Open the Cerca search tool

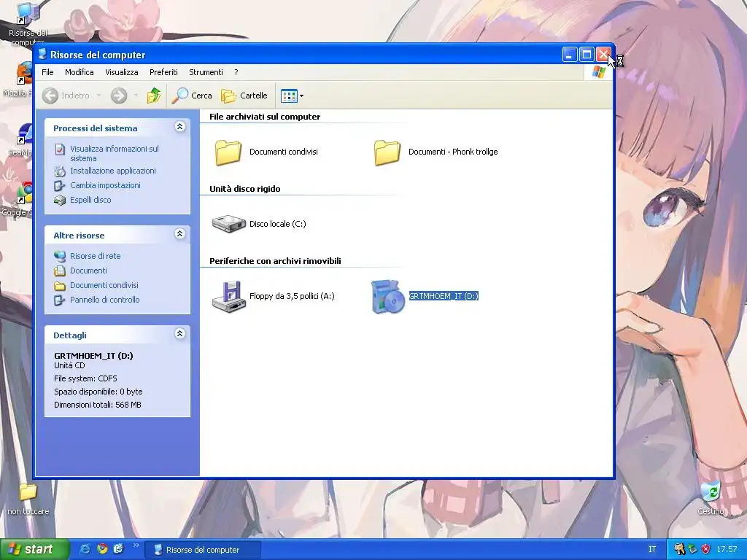[x=192, y=96]
